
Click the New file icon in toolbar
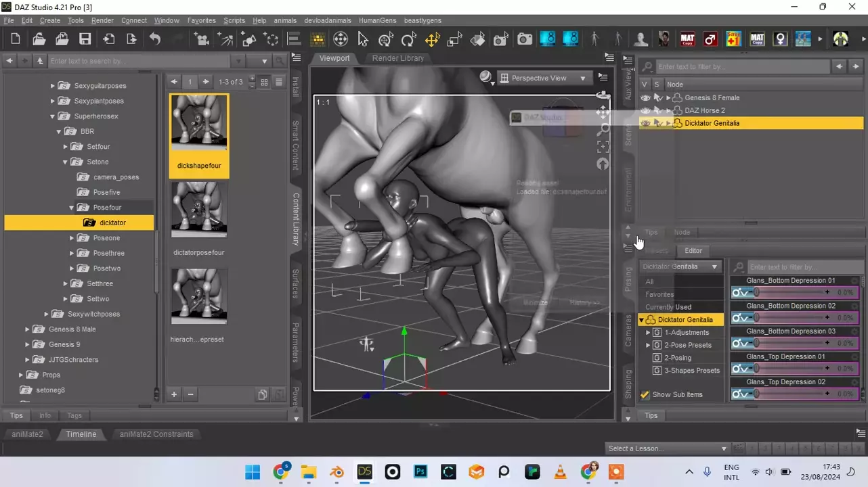coord(16,39)
